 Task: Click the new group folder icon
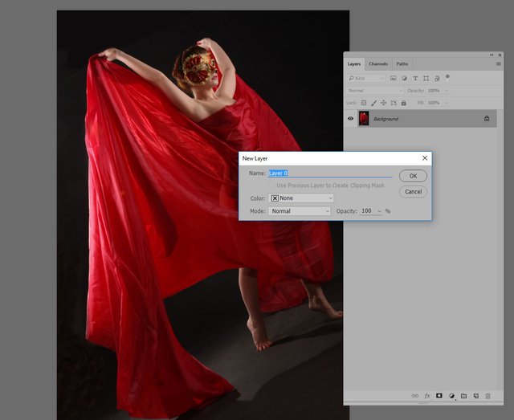pyautogui.click(x=463, y=396)
